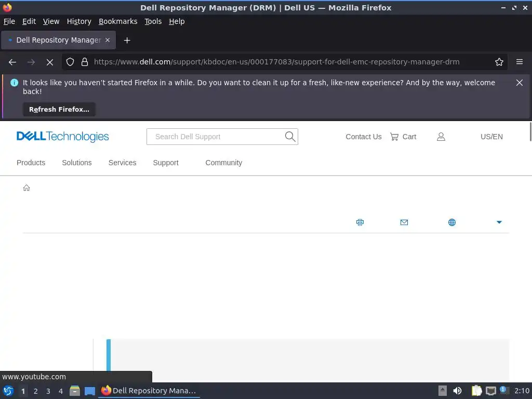Screen dimensions: 532x399
Task: Open Firefox hamburger application menu
Action: [x=519, y=62]
